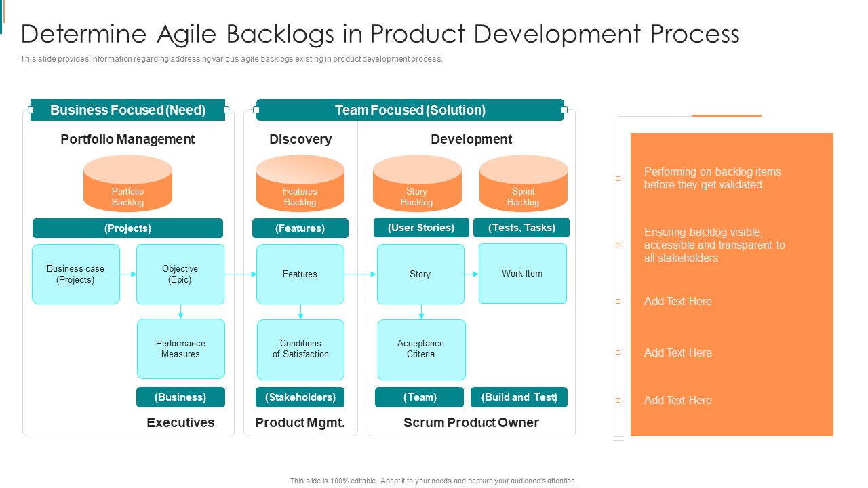The image size is (868, 488).
Task: Click the bullet marker beside 'Performing on backlog items'
Action: click(x=618, y=179)
